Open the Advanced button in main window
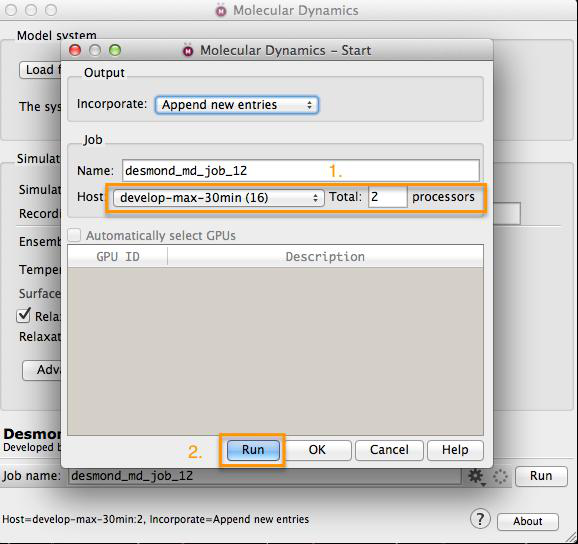Screen dimensions: 578x544 point(42,370)
